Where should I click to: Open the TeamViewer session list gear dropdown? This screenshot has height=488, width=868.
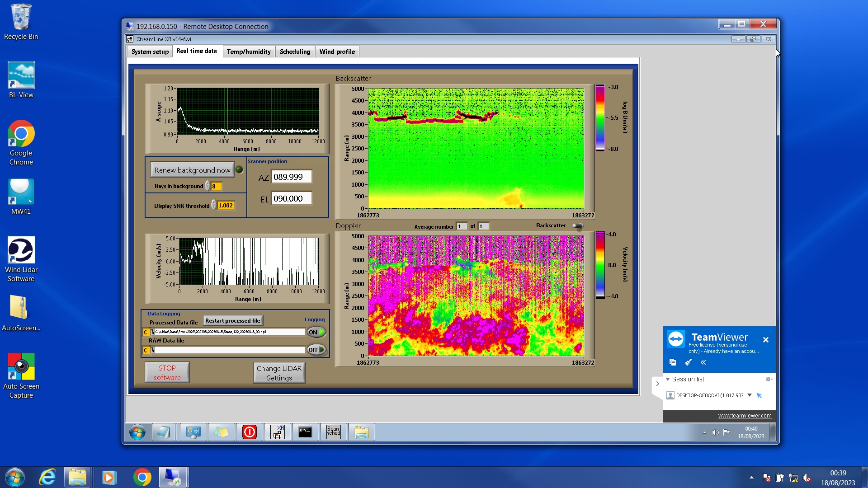[769, 379]
